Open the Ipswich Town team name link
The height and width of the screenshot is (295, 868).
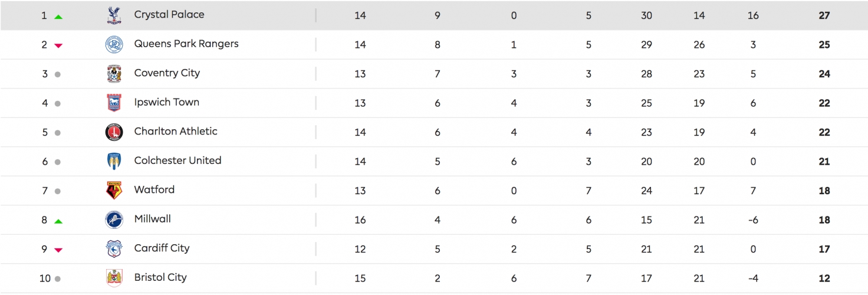pyautogui.click(x=167, y=102)
